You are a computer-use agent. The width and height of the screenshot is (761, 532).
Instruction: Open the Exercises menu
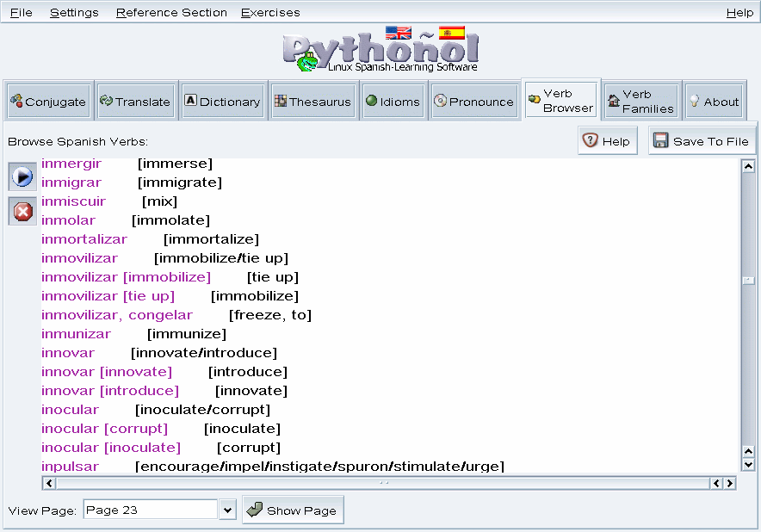[x=270, y=12]
